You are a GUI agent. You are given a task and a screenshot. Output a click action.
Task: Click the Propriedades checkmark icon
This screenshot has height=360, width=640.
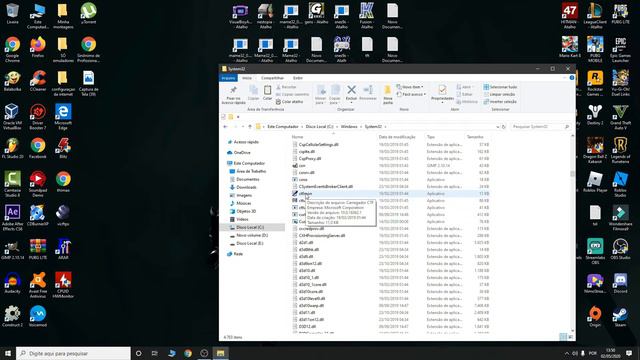pyautogui.click(x=442, y=89)
